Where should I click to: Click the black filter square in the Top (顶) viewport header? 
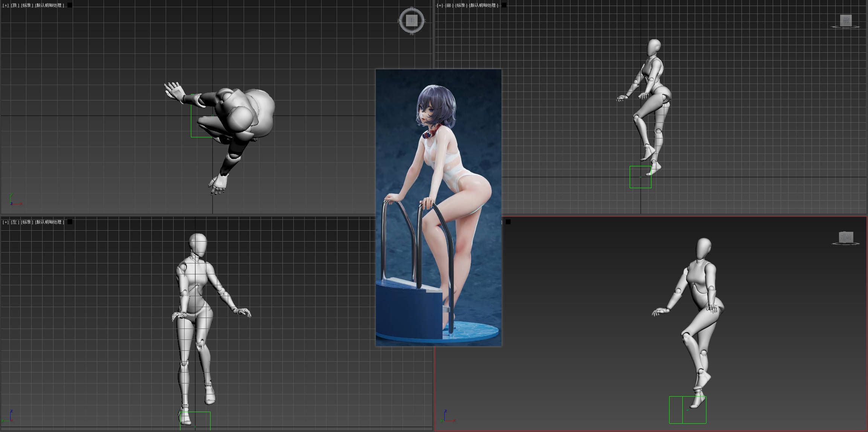click(70, 5)
